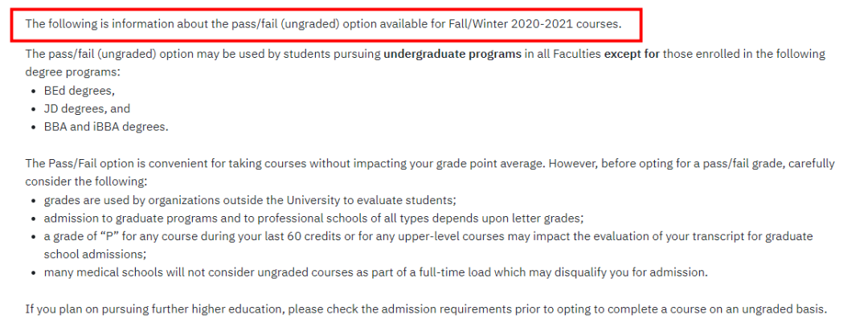This screenshot has height=331, width=868.
Task: Click "consider the following:" text
Action: [x=86, y=182]
